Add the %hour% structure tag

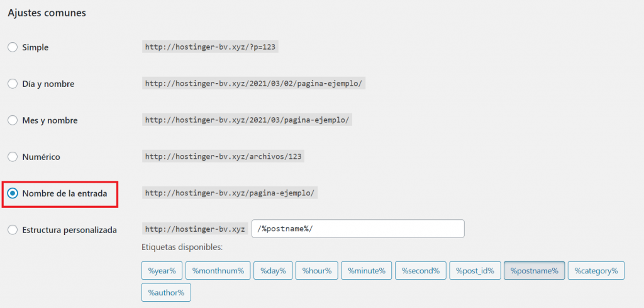coord(317,271)
